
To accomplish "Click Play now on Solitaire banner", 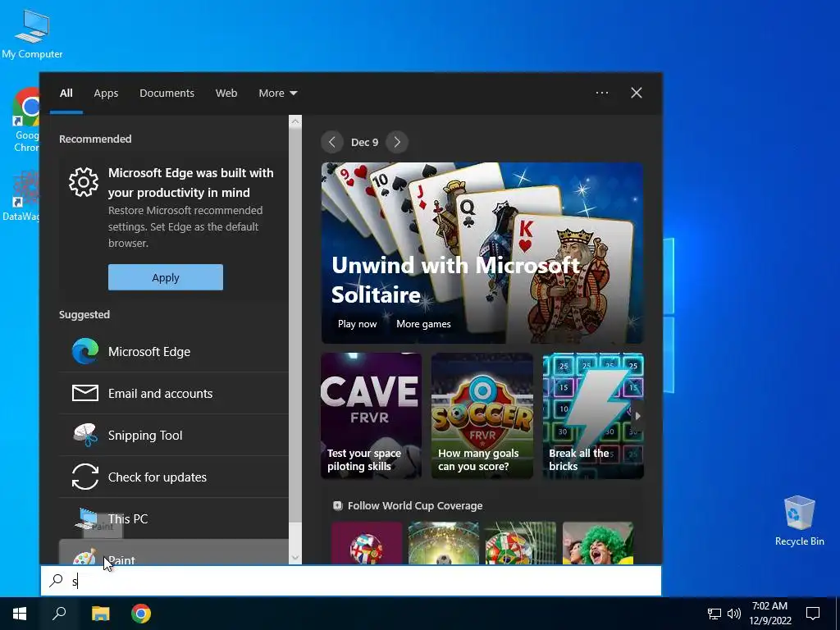I will 358,323.
